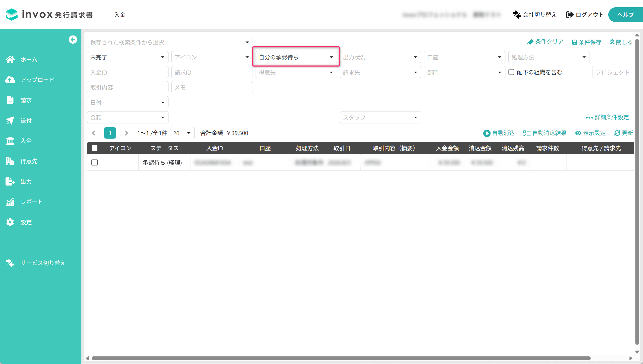Open the 未完了 status dropdown

tap(128, 57)
